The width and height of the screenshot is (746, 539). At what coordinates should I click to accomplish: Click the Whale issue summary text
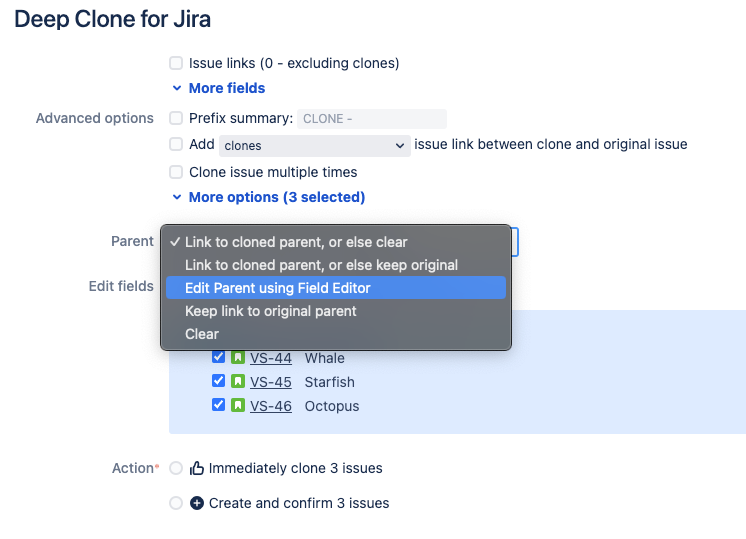tap(324, 358)
